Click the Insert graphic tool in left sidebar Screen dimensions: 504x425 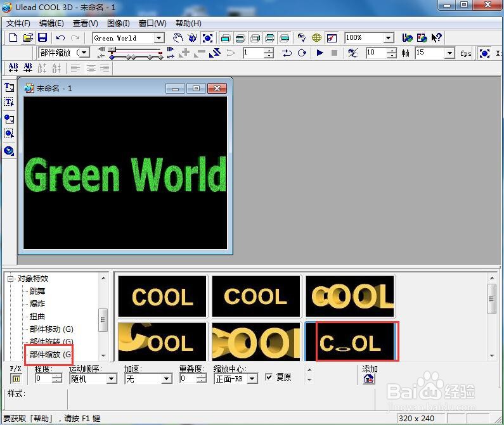[x=9, y=119]
